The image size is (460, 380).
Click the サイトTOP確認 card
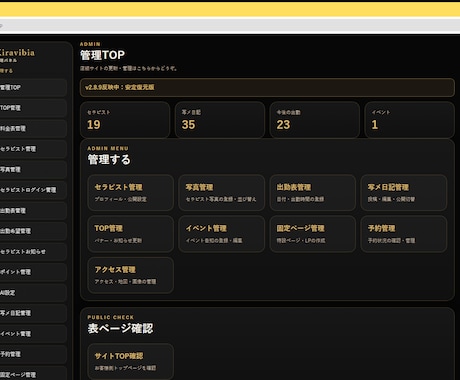[130, 362]
